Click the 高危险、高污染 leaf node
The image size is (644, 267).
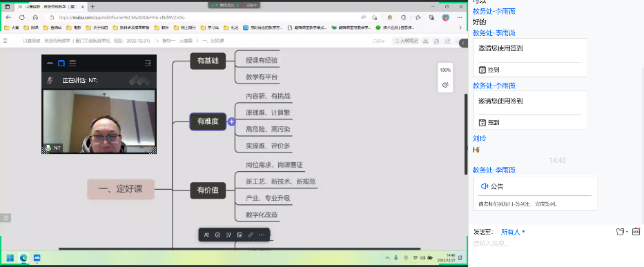pos(268,129)
